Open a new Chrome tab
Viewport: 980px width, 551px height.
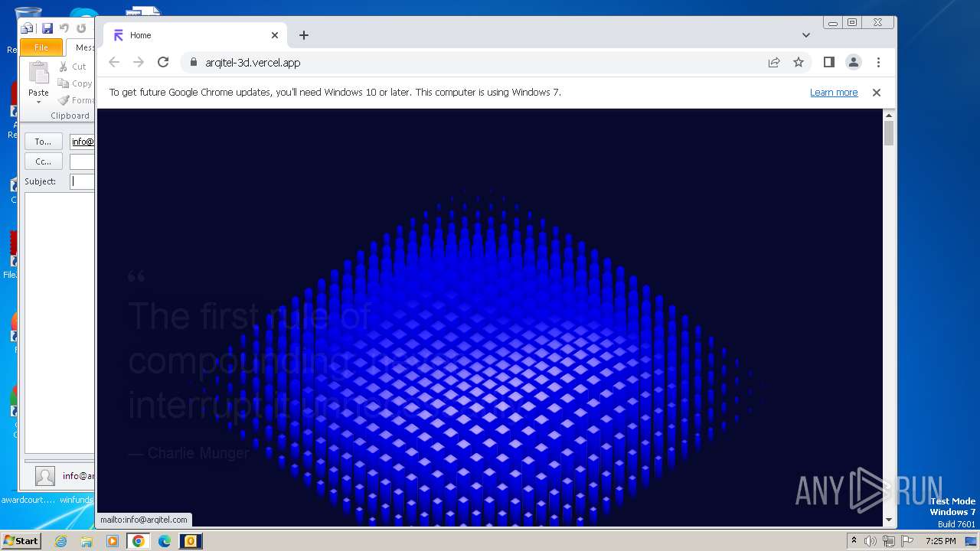(304, 35)
